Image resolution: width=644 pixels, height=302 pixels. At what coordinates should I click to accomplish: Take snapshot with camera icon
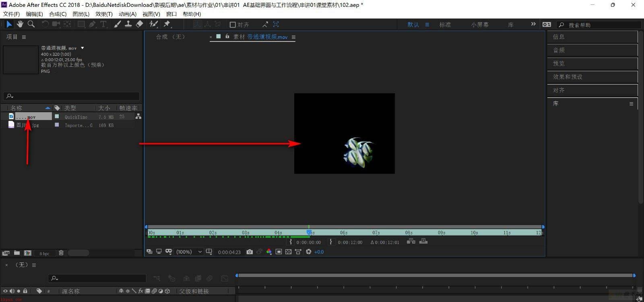pos(250,252)
